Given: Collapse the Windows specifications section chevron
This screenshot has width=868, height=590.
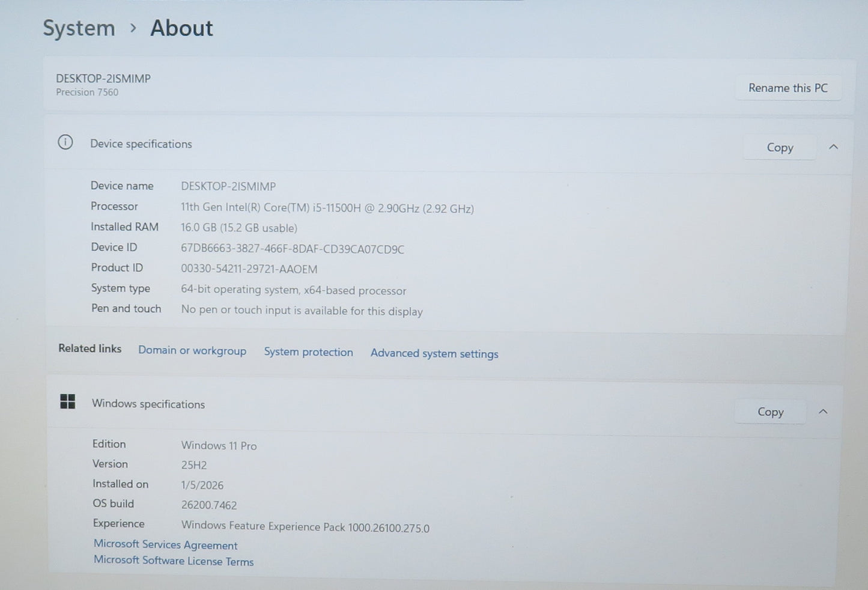Looking at the screenshot, I should [x=823, y=412].
